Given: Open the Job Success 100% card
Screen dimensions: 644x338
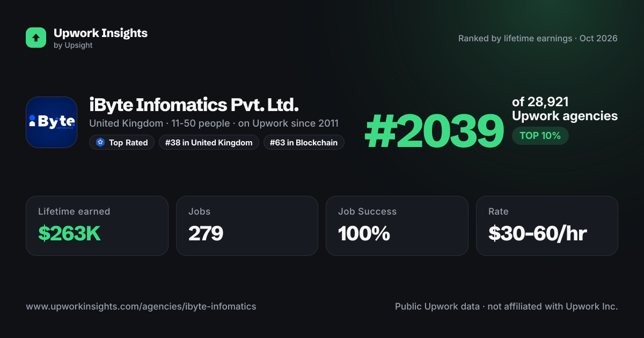Looking at the screenshot, I should (x=397, y=226).
